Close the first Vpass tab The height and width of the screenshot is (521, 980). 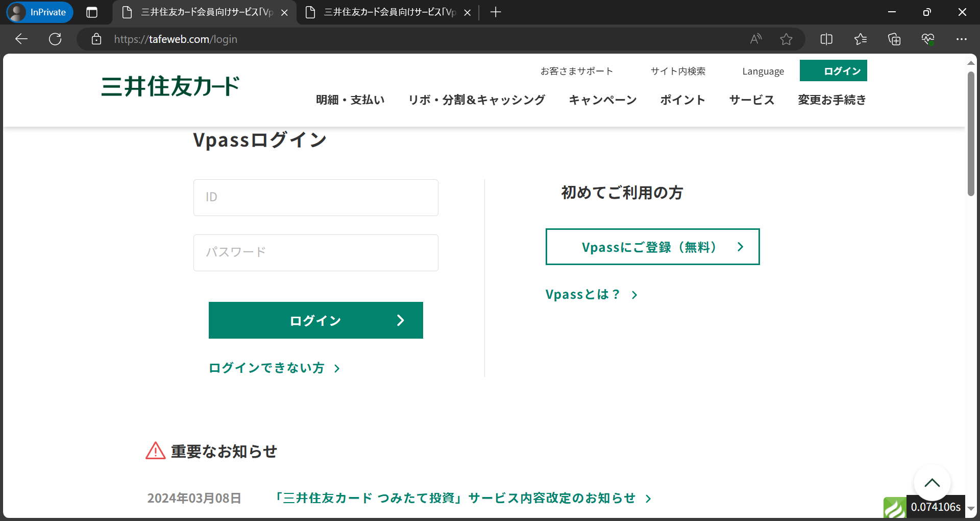pyautogui.click(x=284, y=13)
